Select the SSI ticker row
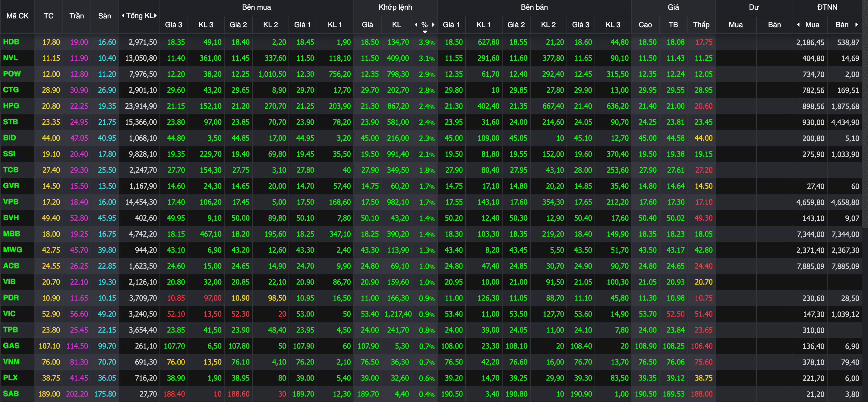This screenshot has height=402, width=868. (x=9, y=154)
